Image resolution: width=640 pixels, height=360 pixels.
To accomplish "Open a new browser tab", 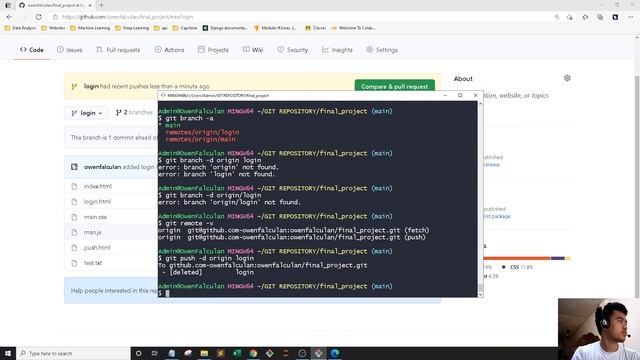I will 101,5.
